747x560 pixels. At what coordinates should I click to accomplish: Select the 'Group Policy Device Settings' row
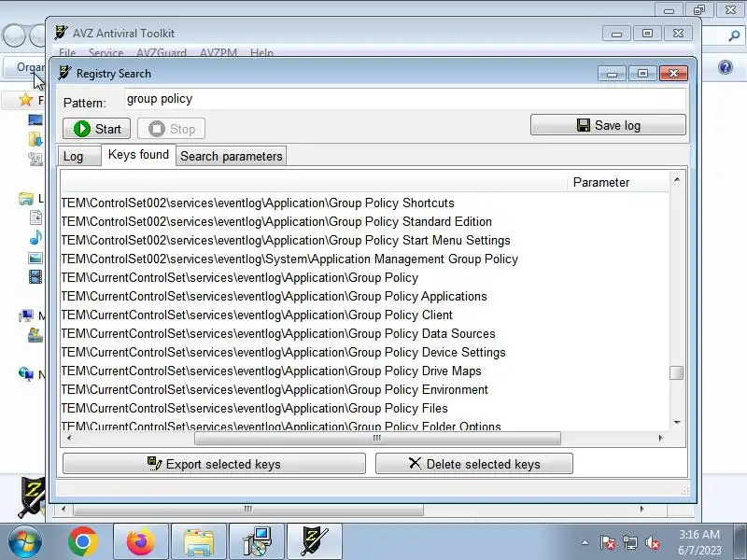(364, 352)
